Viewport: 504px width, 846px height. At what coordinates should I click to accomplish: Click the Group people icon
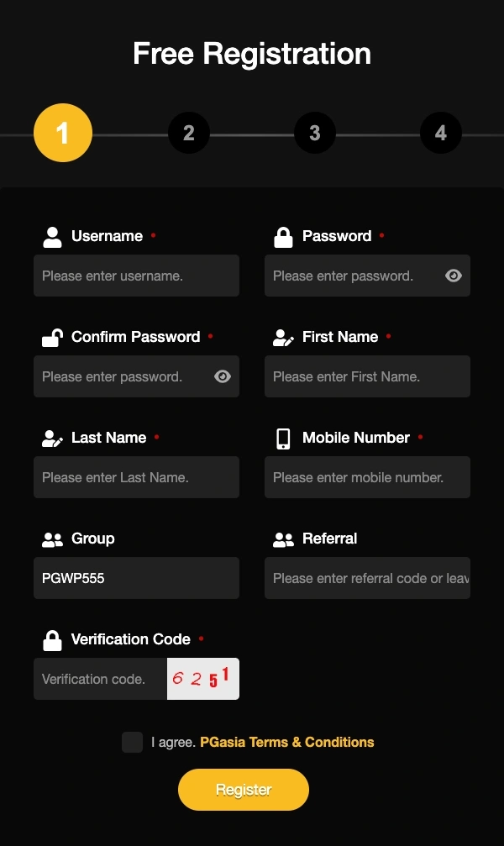pos(52,539)
